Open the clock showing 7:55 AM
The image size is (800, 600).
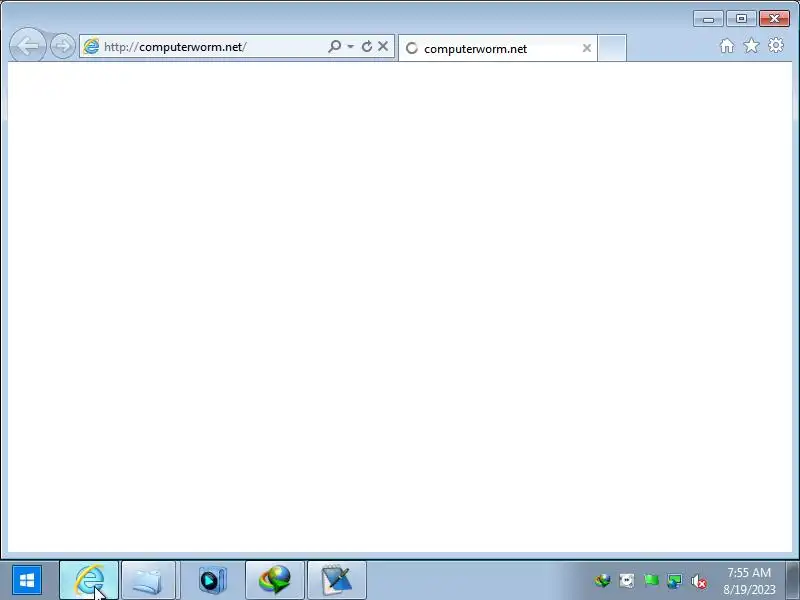pos(749,581)
